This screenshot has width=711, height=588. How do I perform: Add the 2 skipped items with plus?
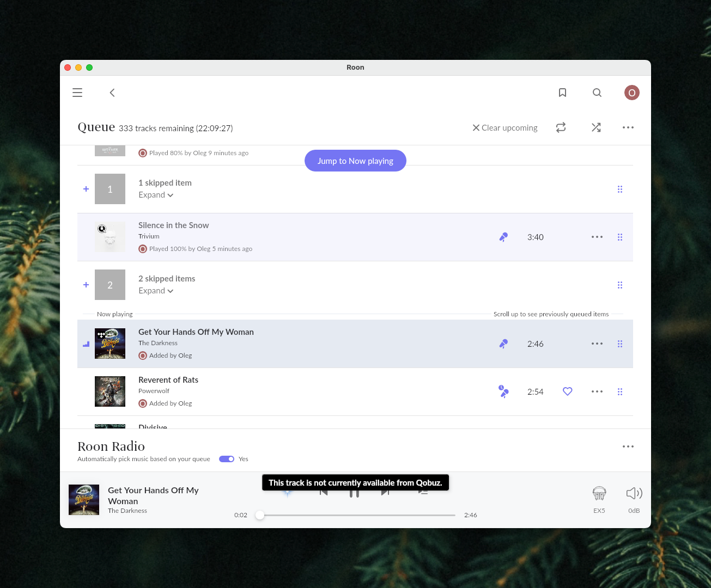point(86,285)
